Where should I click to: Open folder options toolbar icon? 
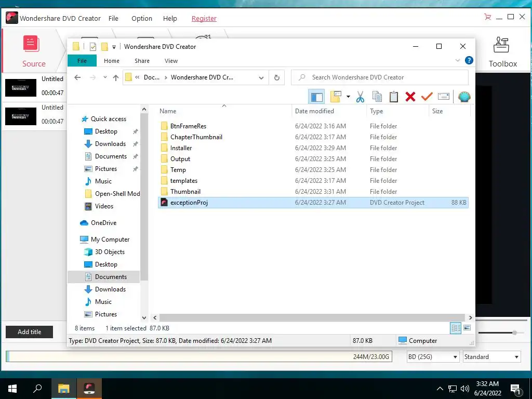(x=336, y=97)
